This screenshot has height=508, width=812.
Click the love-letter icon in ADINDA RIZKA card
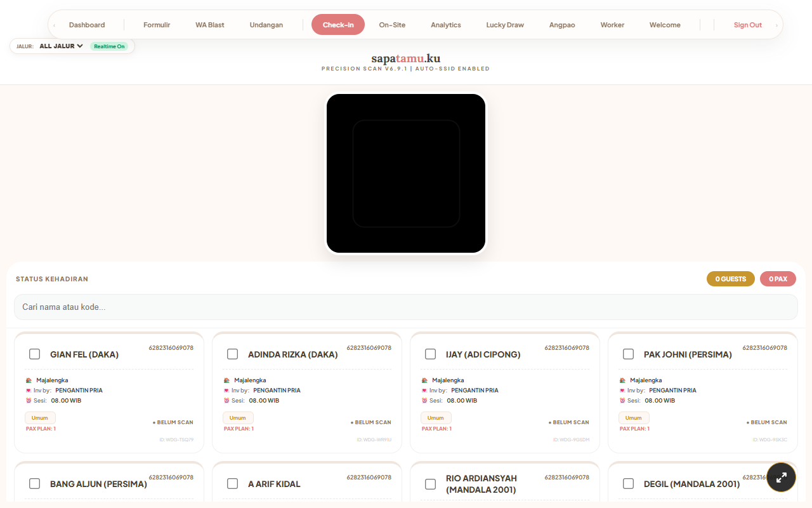pyautogui.click(x=226, y=391)
